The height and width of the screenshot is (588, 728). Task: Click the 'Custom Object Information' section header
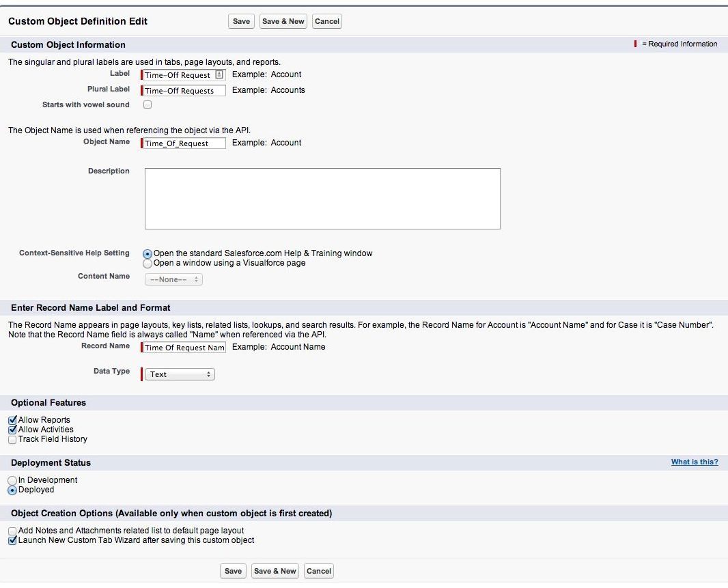[x=68, y=44]
